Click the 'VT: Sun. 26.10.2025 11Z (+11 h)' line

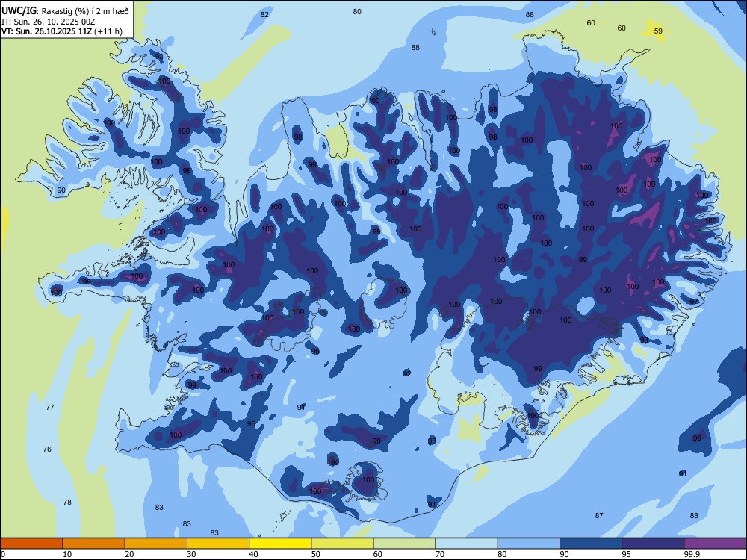point(61,31)
